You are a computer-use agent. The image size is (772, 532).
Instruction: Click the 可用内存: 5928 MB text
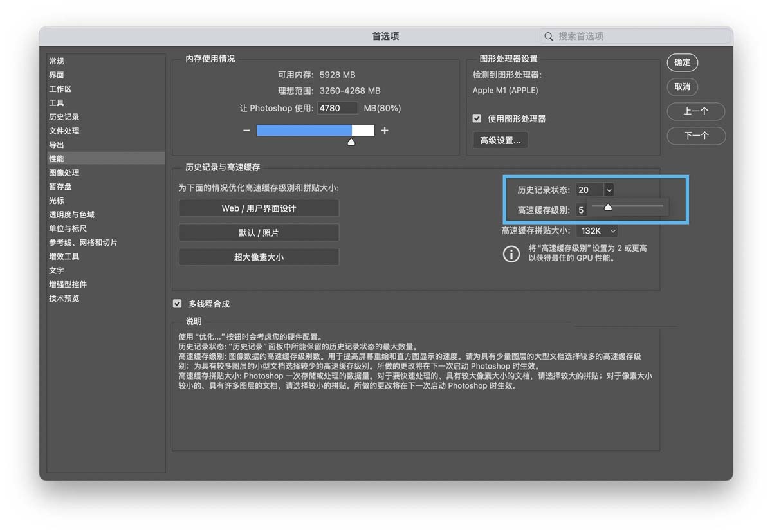[x=317, y=75]
